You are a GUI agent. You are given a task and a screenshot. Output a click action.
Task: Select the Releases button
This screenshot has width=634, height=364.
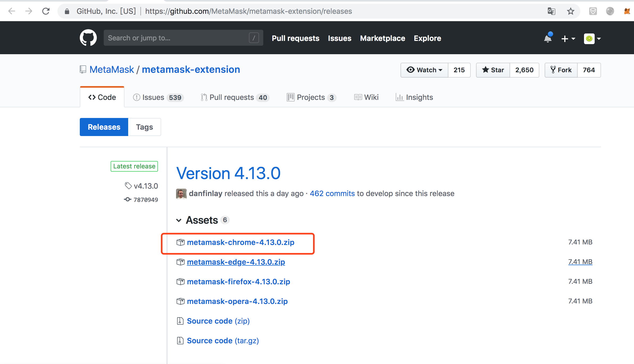(104, 127)
